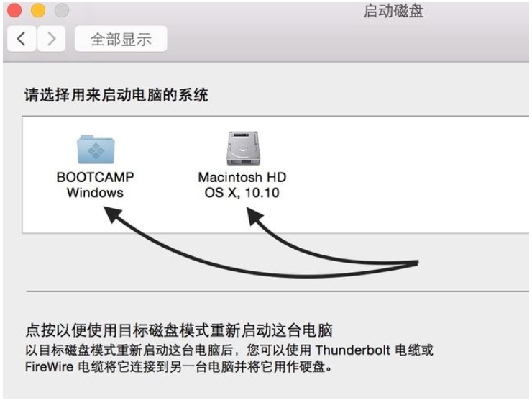Click the arrowhead pointing at Macintosh HD
Screen dimensions: 532x403
252,212
